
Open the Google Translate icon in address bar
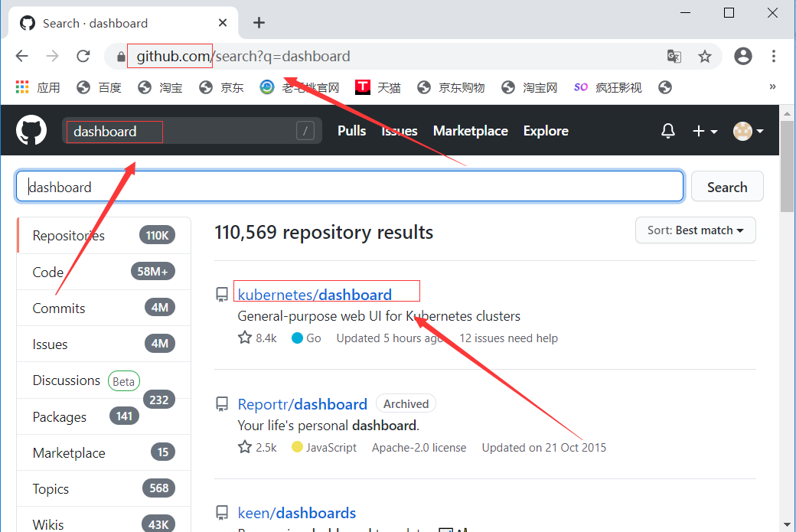(x=674, y=56)
